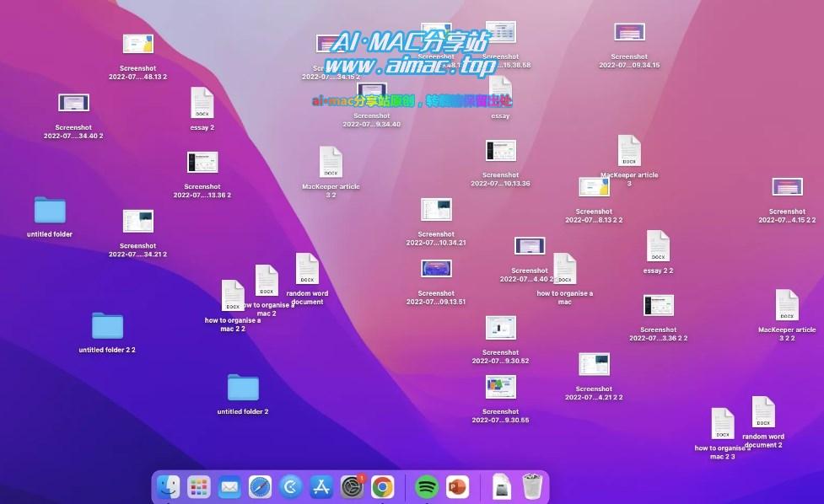Select the "MacKeeper article 3 2" document
Screen dimensions: 824x504
point(331,162)
